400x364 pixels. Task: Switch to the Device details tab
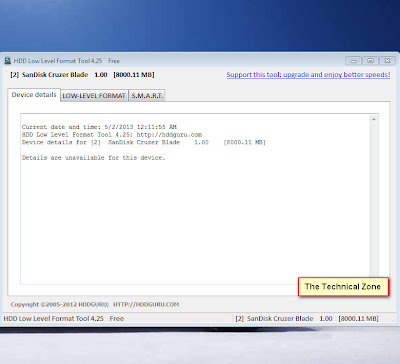point(34,95)
